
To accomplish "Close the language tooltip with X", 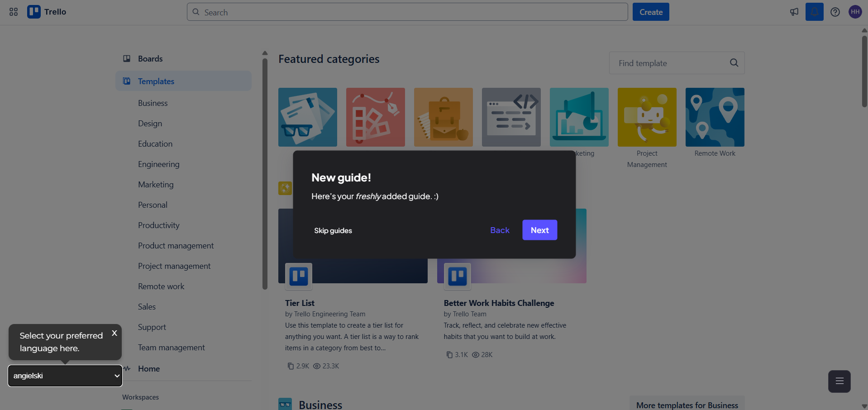I will tap(114, 333).
